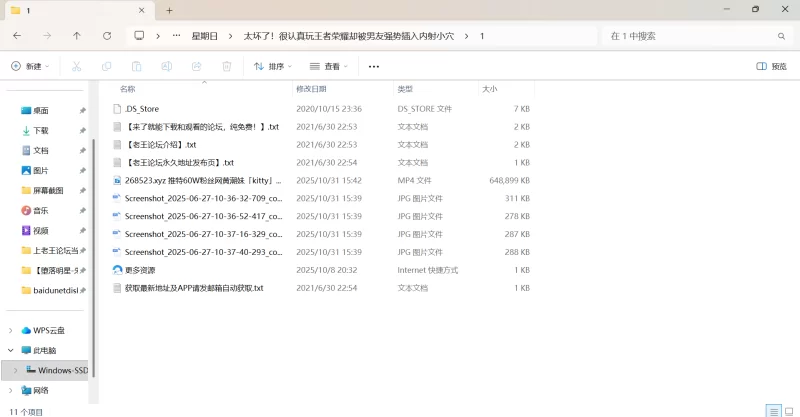
Task: Click the Cut (scissors) toolbar icon
Action: (76, 66)
